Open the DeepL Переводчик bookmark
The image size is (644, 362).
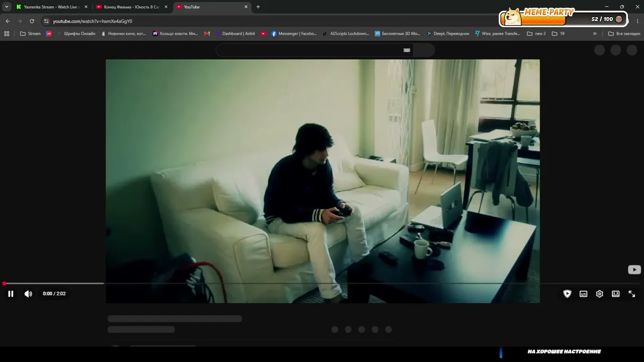point(448,34)
